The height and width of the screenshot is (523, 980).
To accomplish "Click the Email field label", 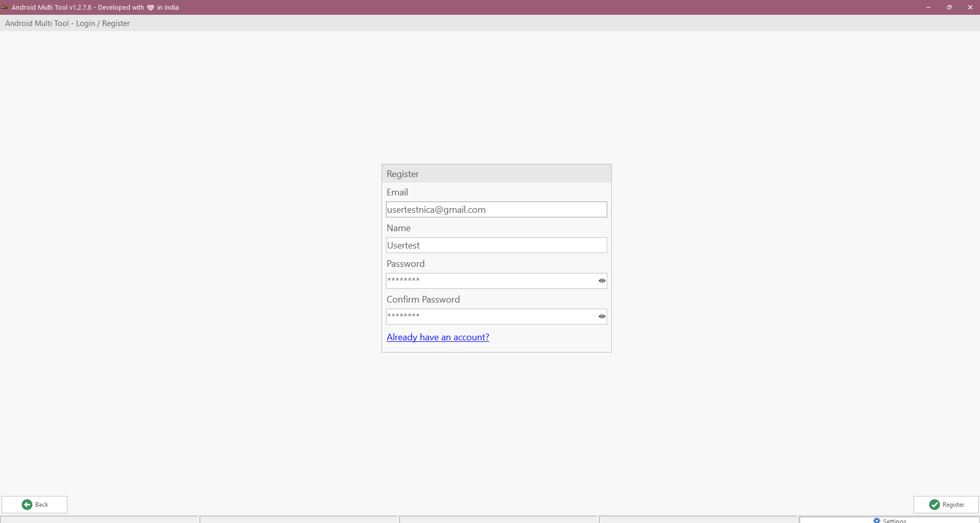I will point(397,192).
